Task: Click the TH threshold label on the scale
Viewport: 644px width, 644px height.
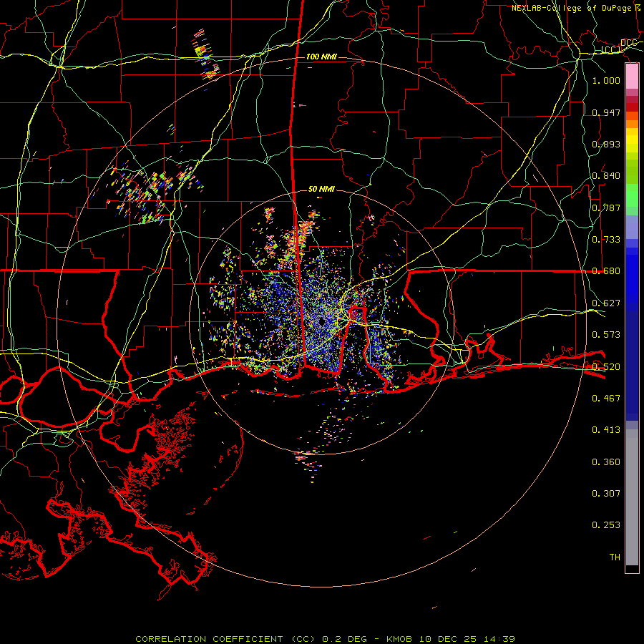Action: 615,557
